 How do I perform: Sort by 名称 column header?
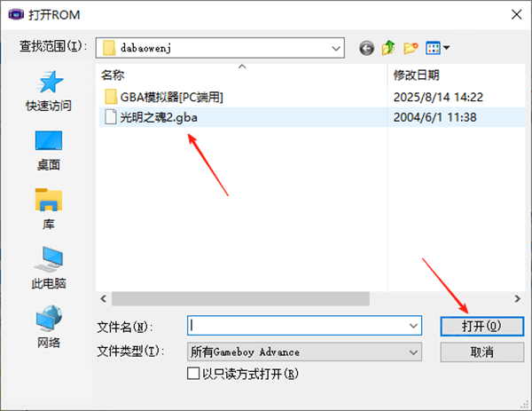pos(241,75)
